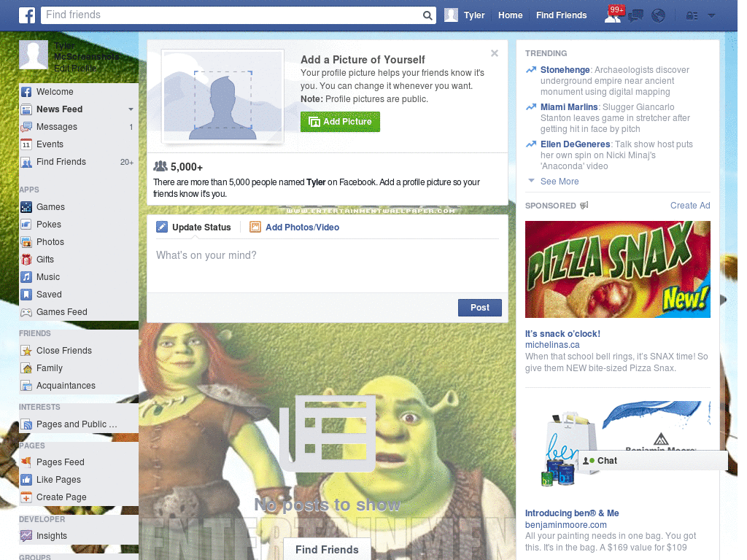This screenshot has width=747, height=560.
Task: Open the Miami Marlins trending topic
Action: click(569, 107)
